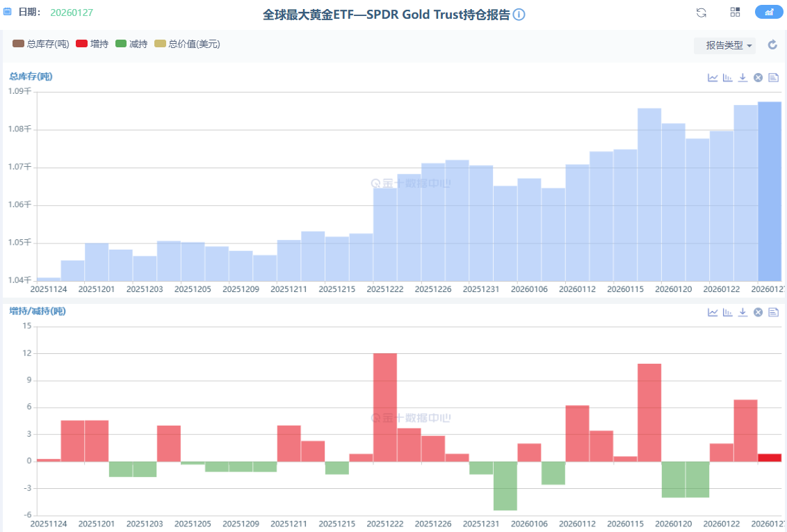This screenshot has height=532, width=787.
Task: Switch 增持/减持 chart to line view
Action: click(x=713, y=312)
